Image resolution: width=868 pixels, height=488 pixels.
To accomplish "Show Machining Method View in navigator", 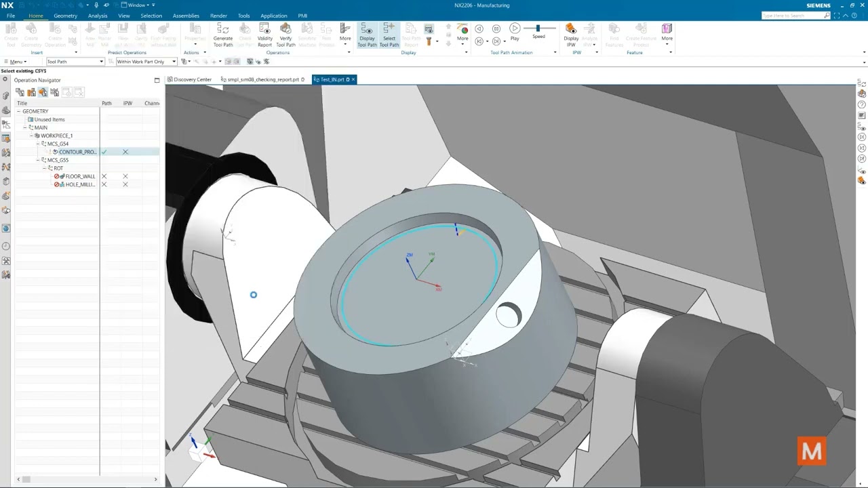I will pos(54,92).
